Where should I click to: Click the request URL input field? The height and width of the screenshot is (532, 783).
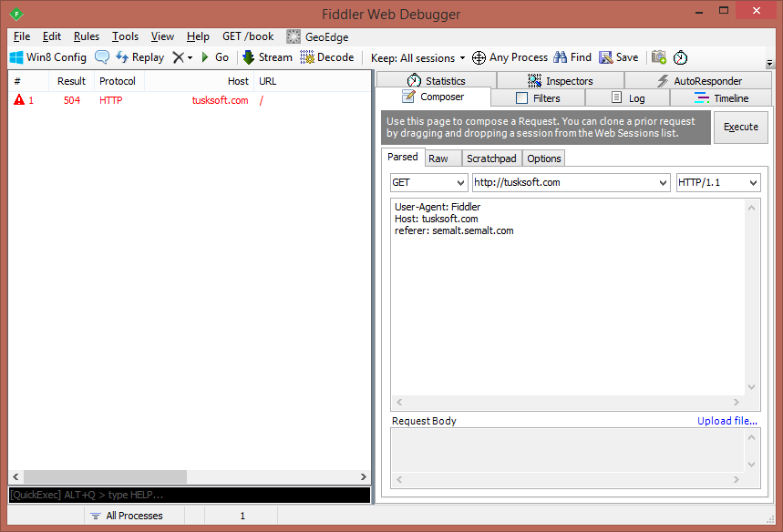click(x=564, y=183)
